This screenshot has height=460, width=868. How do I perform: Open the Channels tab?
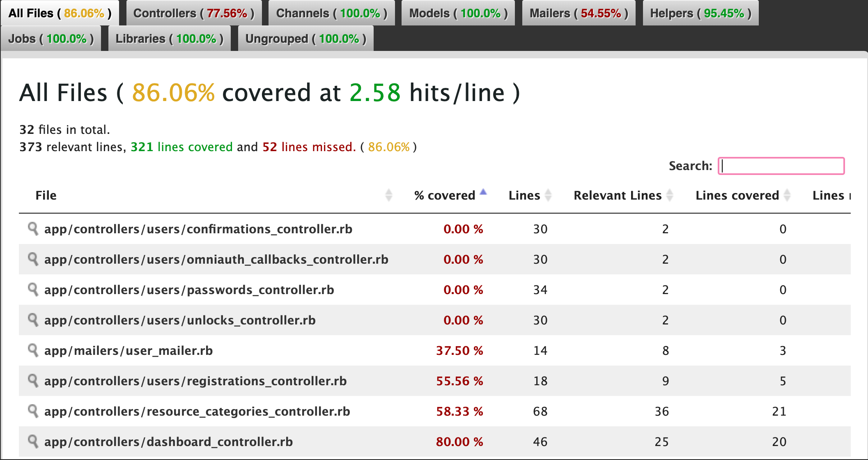pyautogui.click(x=332, y=13)
